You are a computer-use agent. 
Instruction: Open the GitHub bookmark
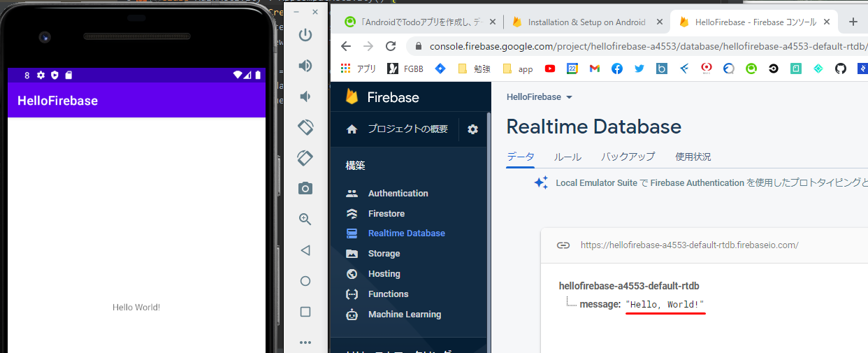(x=841, y=69)
